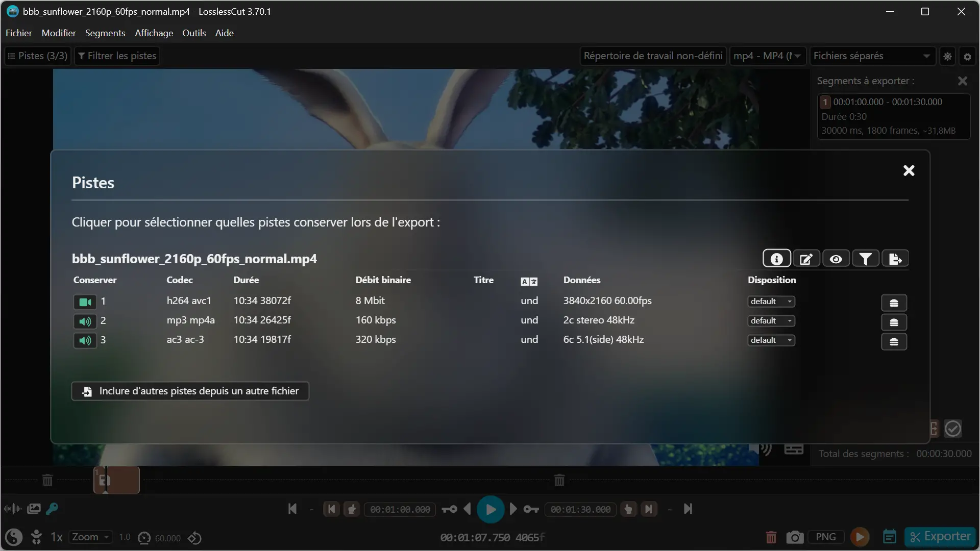This screenshot has height=551, width=980.
Task: Open the Fichier menu
Action: click(18, 33)
